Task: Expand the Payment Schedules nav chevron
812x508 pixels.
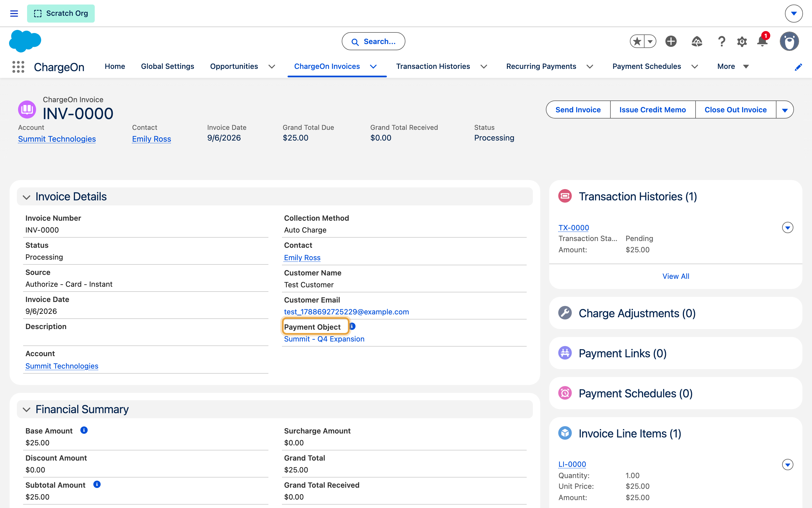Action: click(x=694, y=67)
